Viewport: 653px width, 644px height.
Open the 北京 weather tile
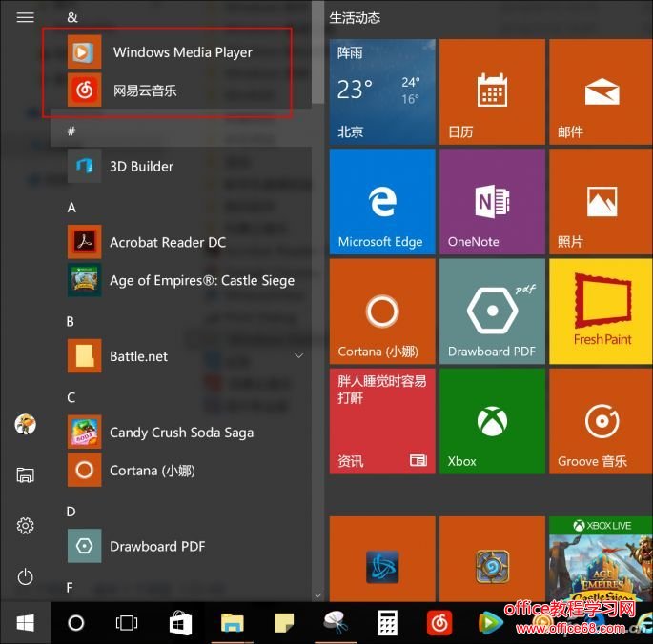(x=382, y=91)
